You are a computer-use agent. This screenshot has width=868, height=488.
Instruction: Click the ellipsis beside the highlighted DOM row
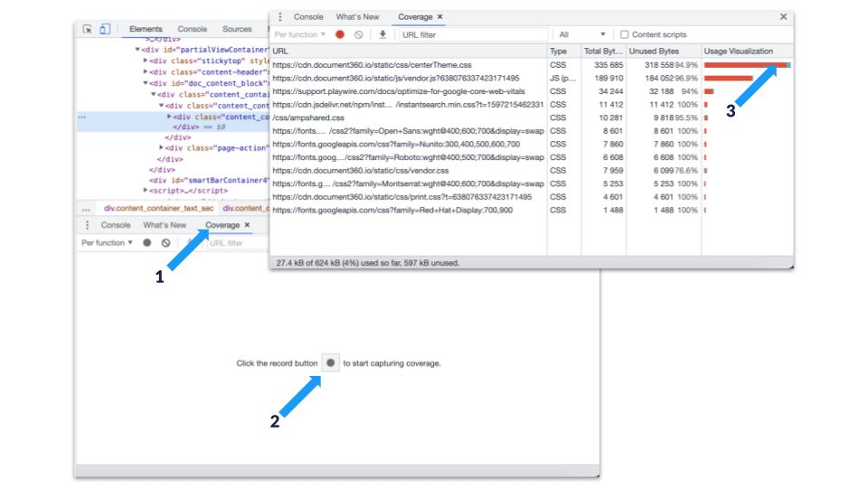click(82, 117)
